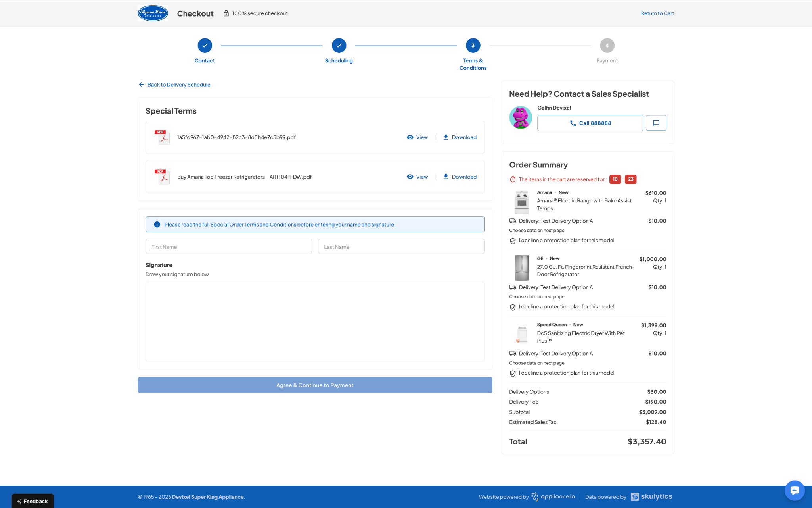The image size is (812, 508).
Task: Focus the Last Name field
Action: 401,246
